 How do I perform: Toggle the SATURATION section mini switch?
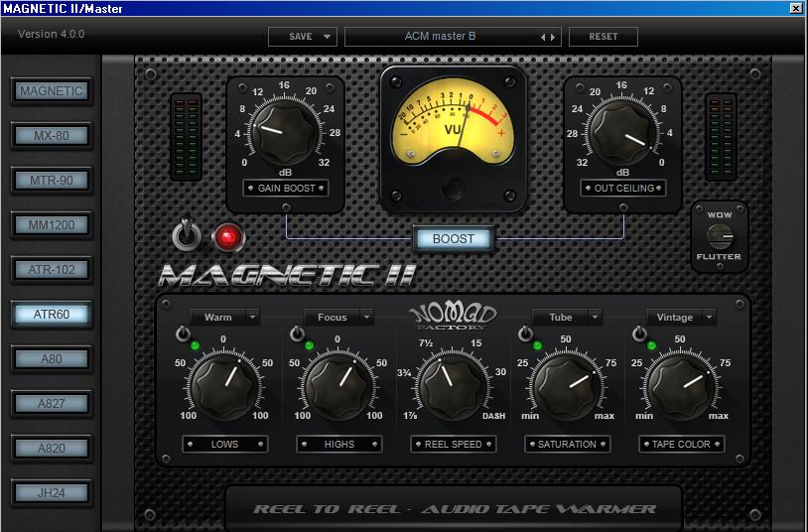click(525, 333)
